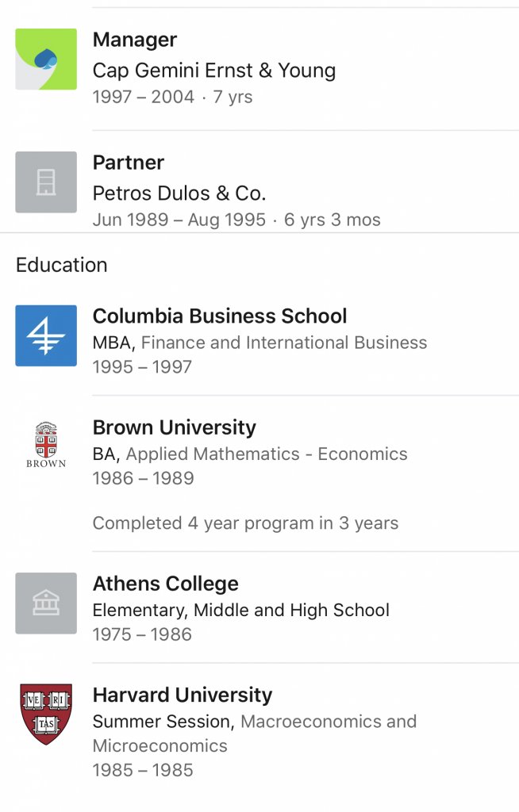
Task: Tap Elementary, Middle and High School text
Action: (241, 610)
